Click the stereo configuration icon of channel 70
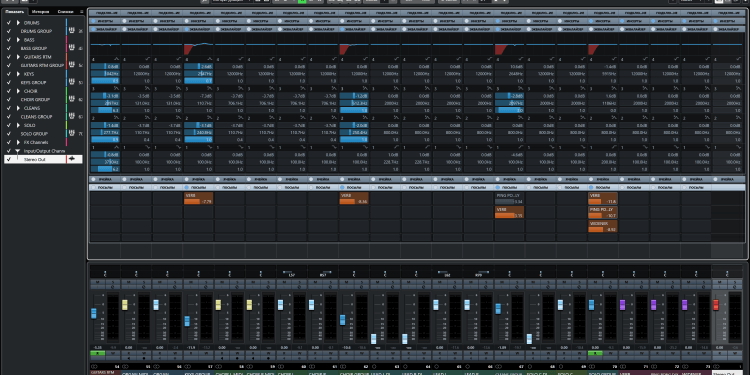The height and width of the screenshot is (375, 750). click(x=592, y=367)
